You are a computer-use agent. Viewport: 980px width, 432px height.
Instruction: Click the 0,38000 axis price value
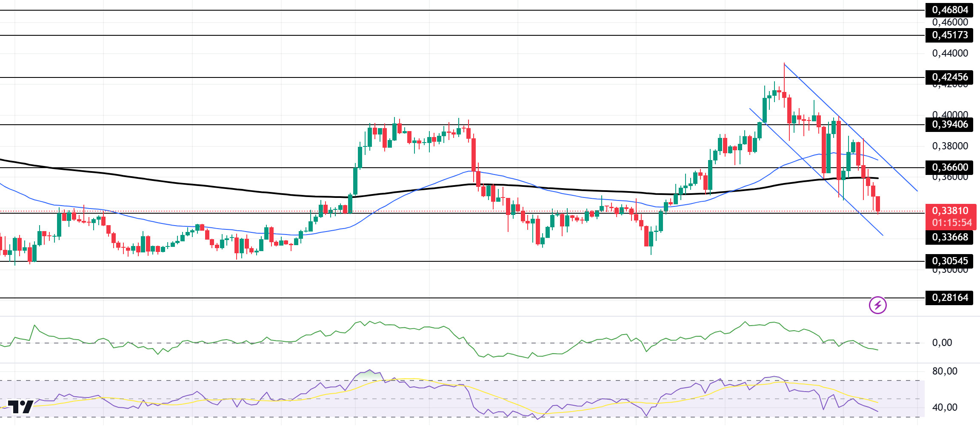[950, 146]
